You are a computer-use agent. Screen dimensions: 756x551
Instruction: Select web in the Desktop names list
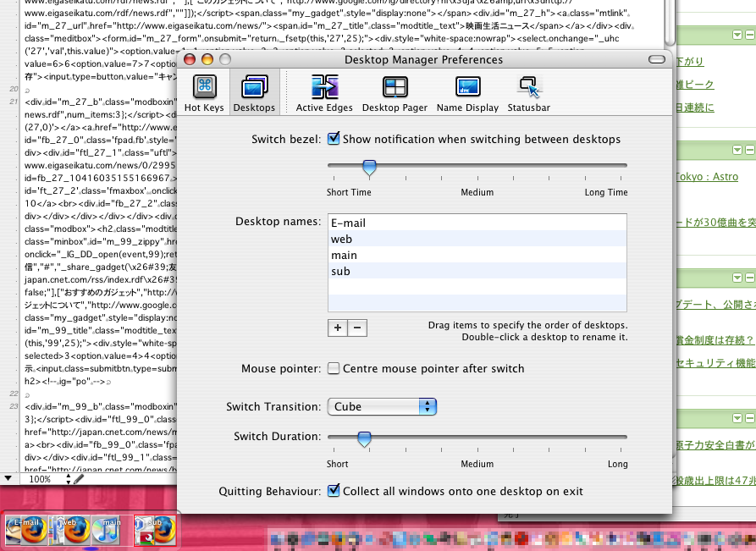[x=477, y=239]
